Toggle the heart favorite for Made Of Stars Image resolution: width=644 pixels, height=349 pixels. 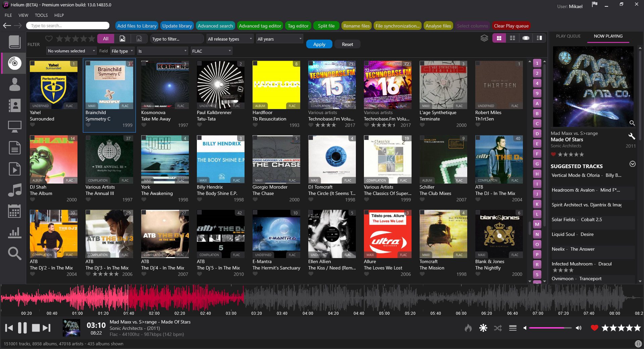point(554,154)
